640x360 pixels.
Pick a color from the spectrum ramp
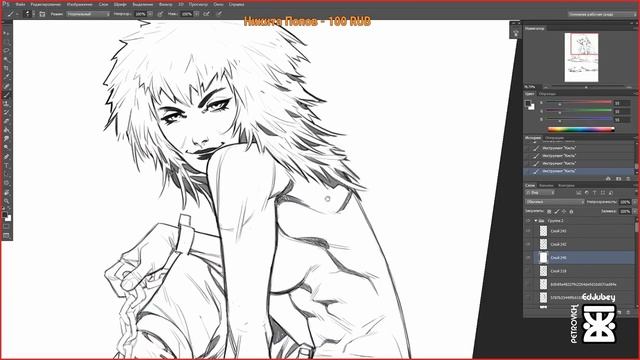click(x=581, y=129)
